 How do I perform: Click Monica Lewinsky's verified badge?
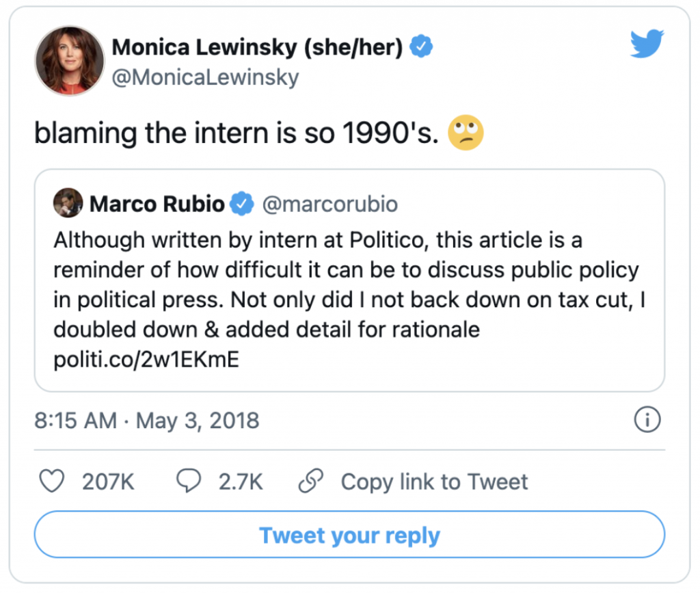coord(420,47)
